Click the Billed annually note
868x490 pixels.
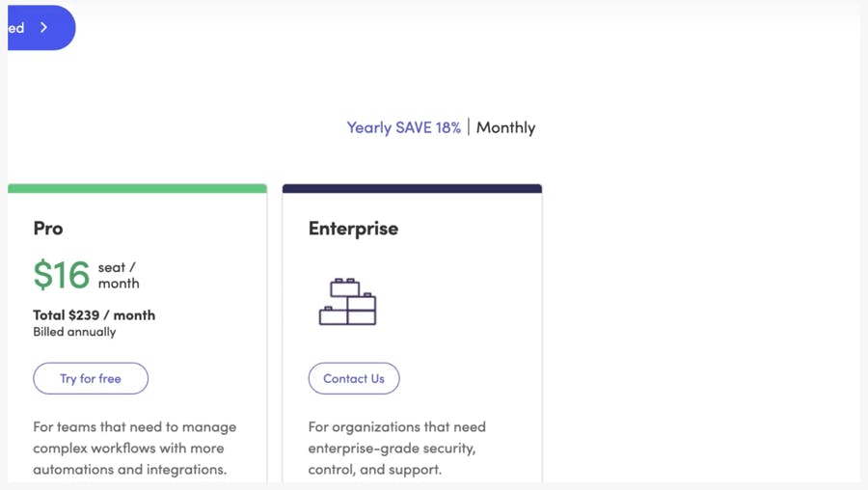[74, 332]
